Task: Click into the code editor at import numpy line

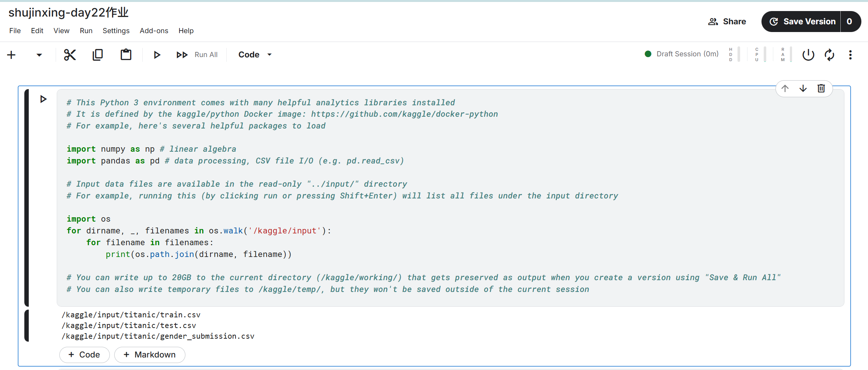Action: coord(151,149)
